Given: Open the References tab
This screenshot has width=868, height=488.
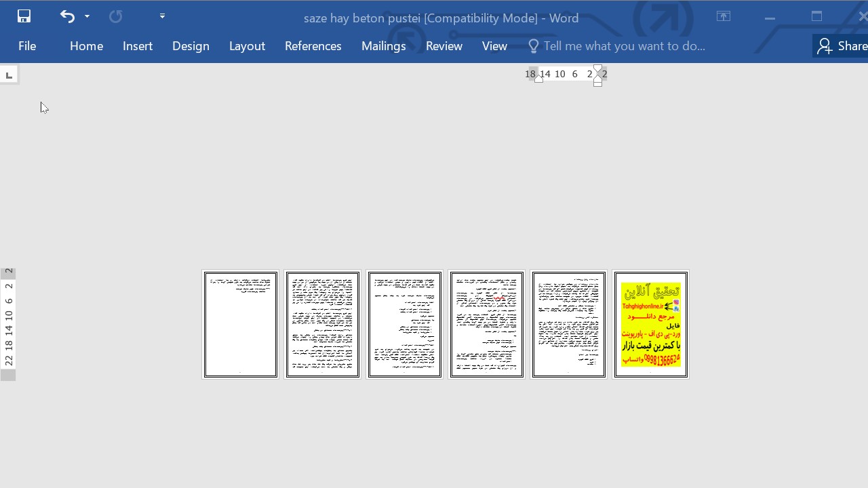Looking at the screenshot, I should 313,46.
